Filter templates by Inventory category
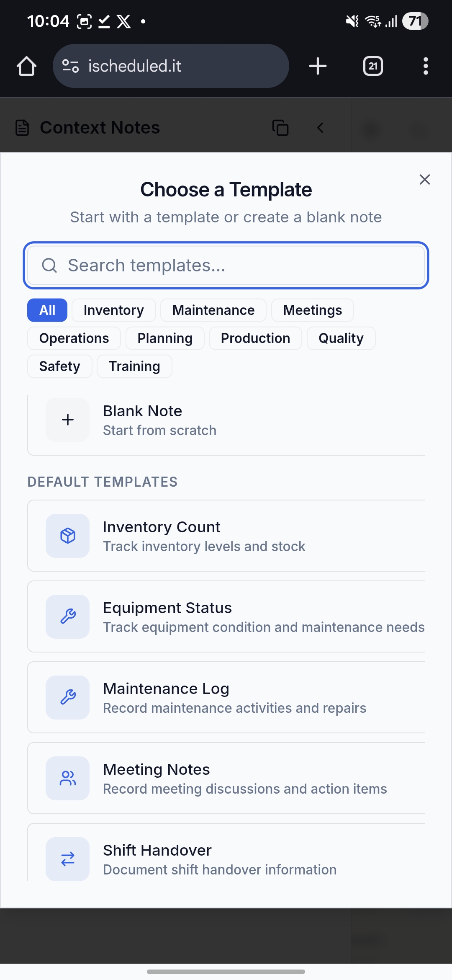Image resolution: width=452 pixels, height=980 pixels. click(113, 310)
